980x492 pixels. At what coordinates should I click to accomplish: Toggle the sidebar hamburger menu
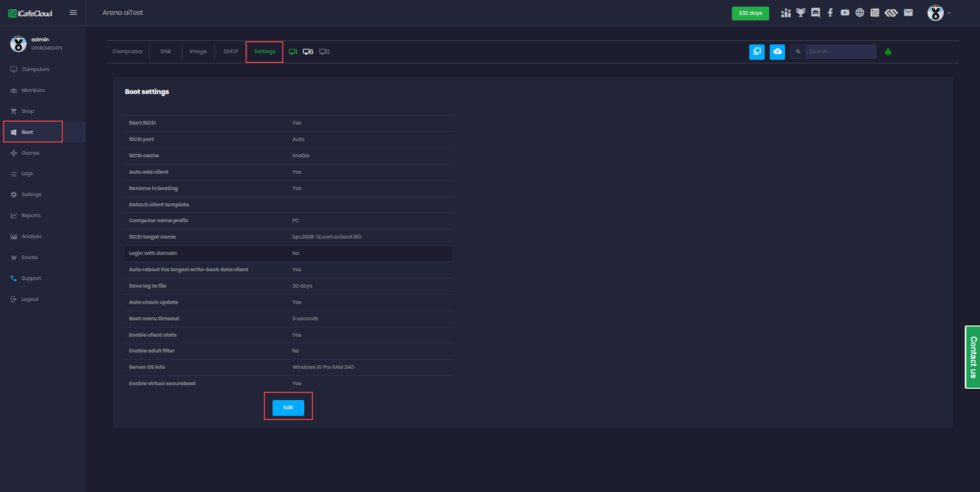[x=73, y=12]
